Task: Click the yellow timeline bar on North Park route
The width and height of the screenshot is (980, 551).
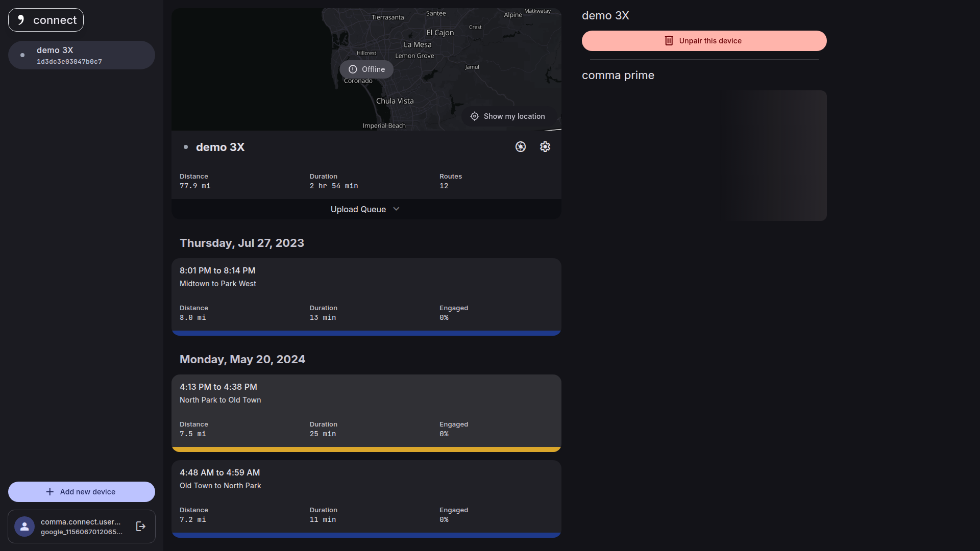Action: [x=366, y=449]
